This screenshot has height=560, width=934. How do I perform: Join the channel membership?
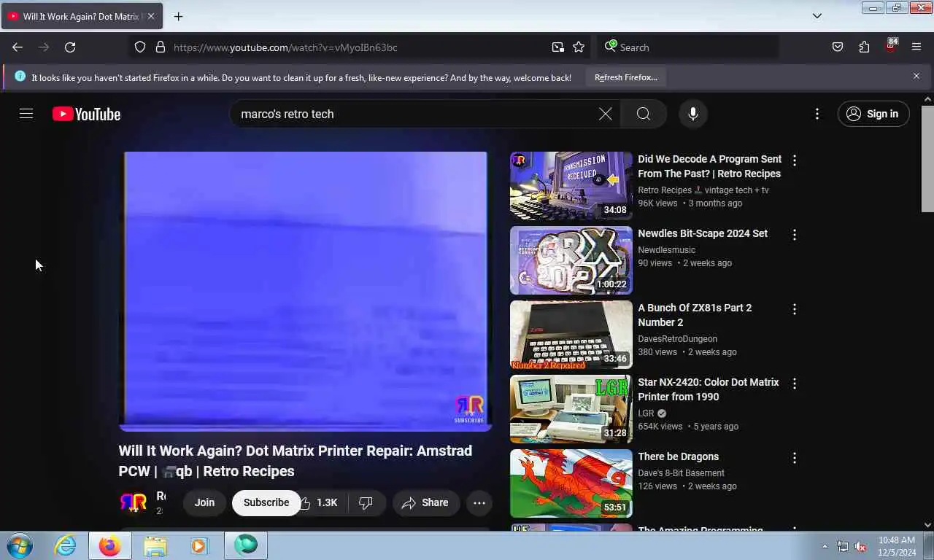(x=204, y=502)
